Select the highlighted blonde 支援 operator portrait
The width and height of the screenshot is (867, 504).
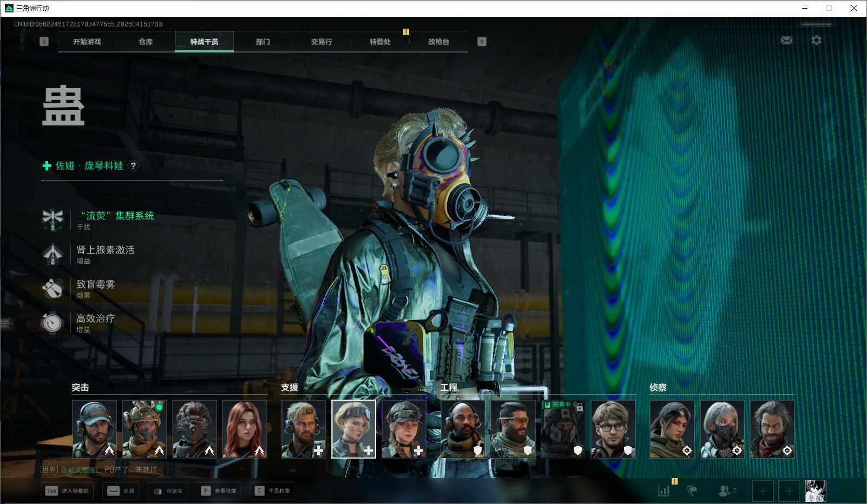tap(353, 429)
